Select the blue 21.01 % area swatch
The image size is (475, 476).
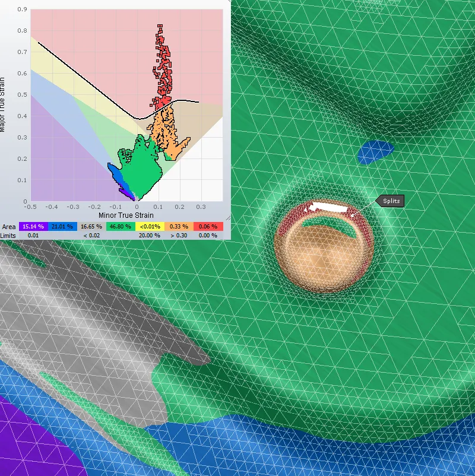62,227
